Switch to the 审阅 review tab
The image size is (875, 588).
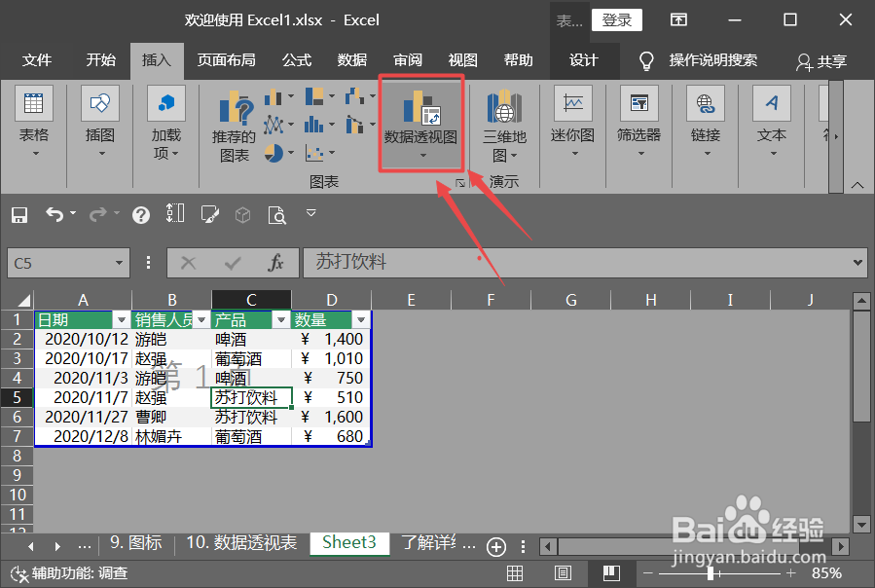[x=408, y=60]
